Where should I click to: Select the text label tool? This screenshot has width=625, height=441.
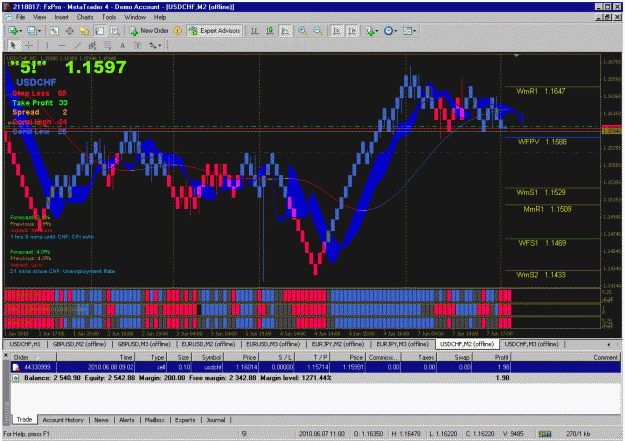pyautogui.click(x=138, y=45)
